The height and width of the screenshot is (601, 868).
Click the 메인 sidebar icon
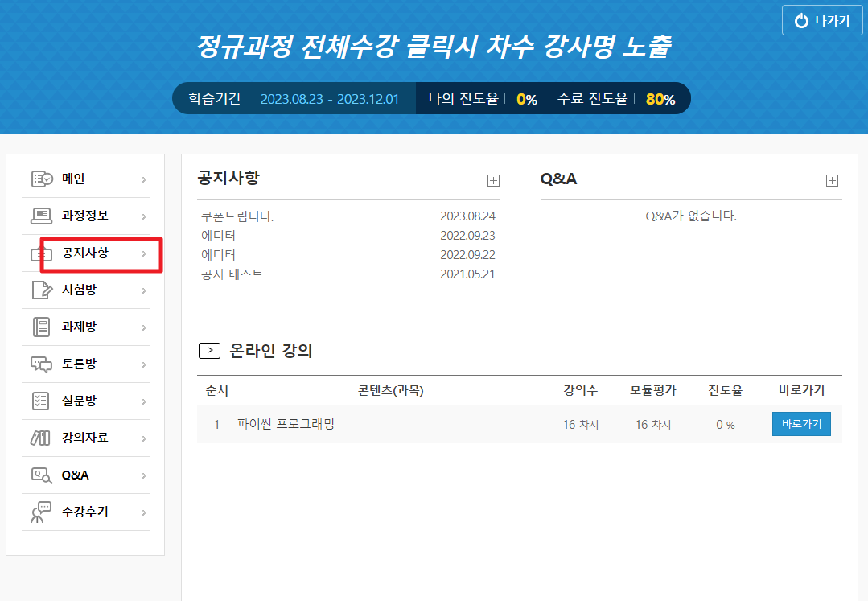coord(42,179)
